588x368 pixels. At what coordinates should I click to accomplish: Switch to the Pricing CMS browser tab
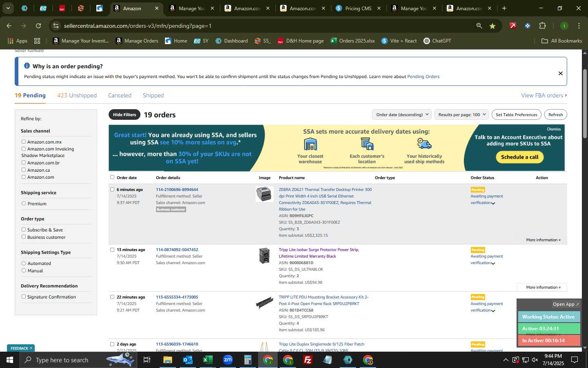358,8
